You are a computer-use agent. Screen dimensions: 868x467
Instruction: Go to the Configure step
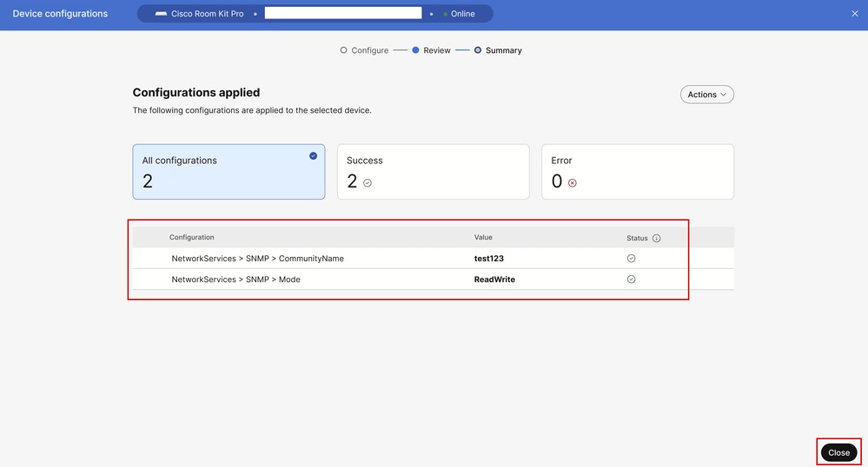click(364, 50)
